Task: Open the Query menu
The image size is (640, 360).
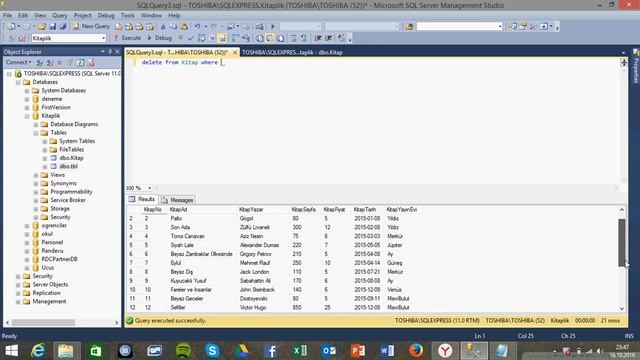Action: click(x=60, y=16)
